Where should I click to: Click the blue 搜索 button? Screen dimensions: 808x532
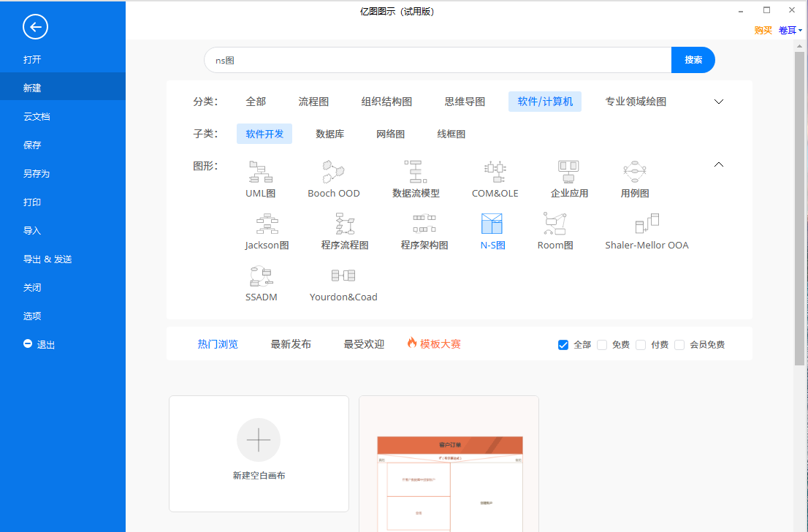[x=693, y=60]
